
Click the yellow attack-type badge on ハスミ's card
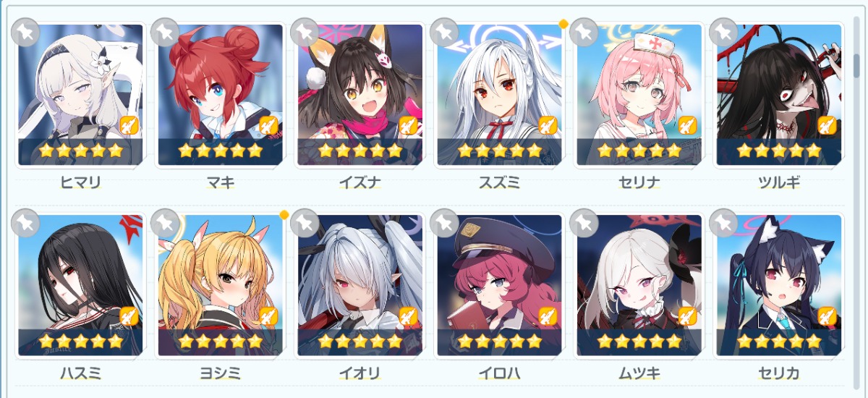coord(129,316)
